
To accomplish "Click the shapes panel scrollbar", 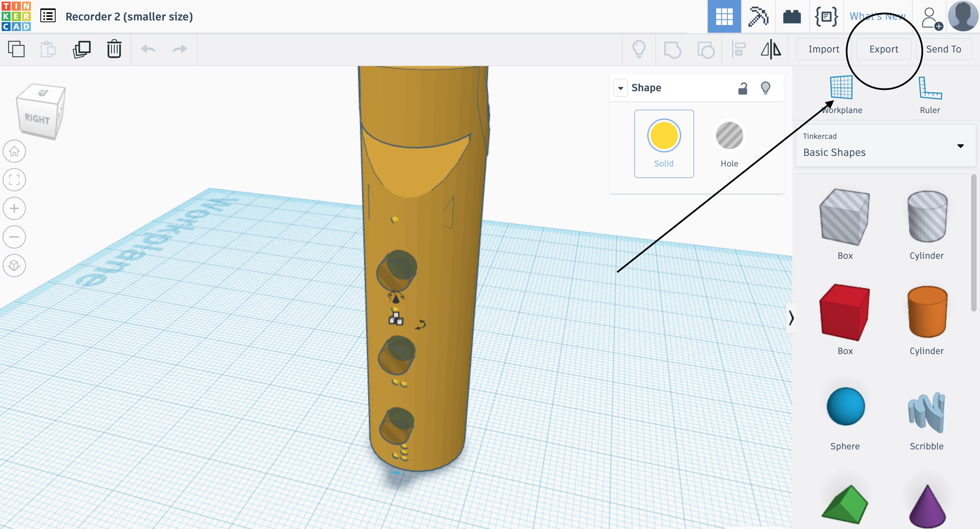I will pos(974,243).
